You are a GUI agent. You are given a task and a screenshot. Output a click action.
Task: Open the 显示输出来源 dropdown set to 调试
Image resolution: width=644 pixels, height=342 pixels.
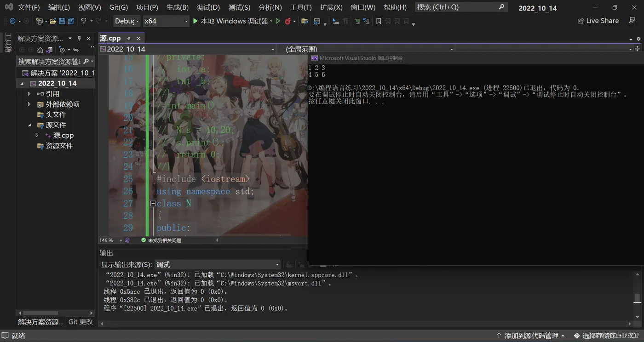click(x=218, y=265)
